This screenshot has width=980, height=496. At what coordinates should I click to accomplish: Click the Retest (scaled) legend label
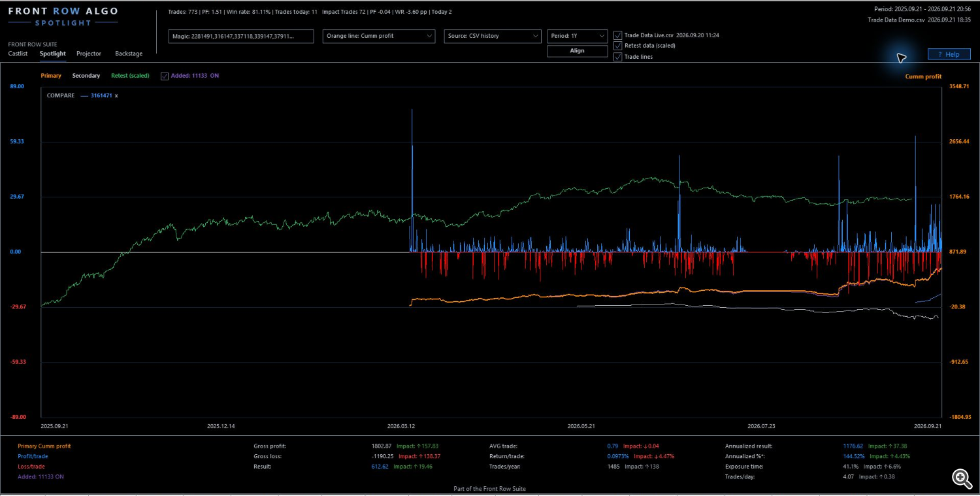pos(130,76)
